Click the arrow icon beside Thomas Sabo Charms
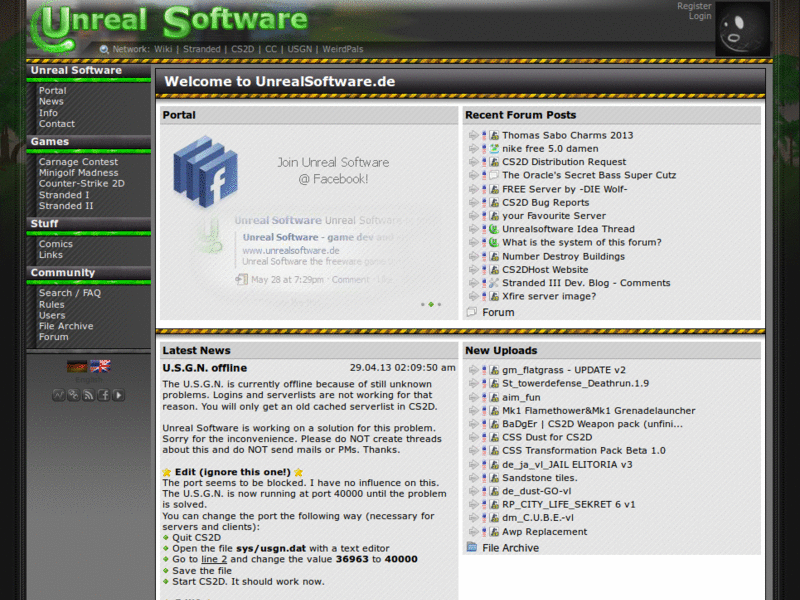Viewport: 800px width, 600px height. tap(473, 135)
